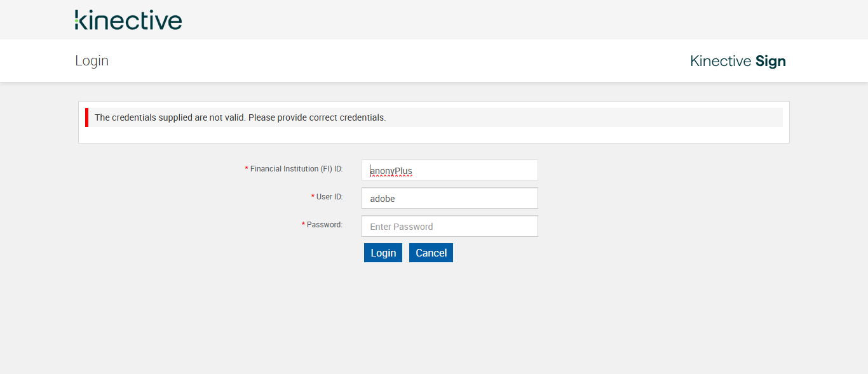Click the User ID label text
Viewport: 868px width, 374px height.
coord(329,197)
